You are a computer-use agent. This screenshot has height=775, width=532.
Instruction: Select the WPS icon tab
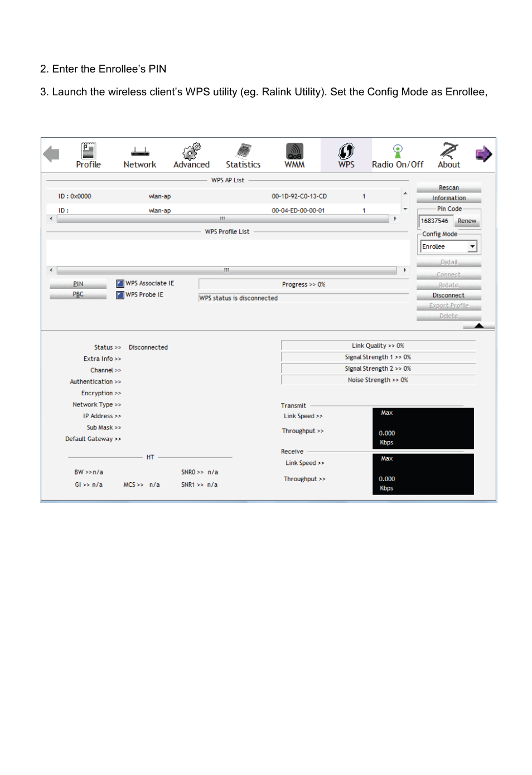click(346, 155)
